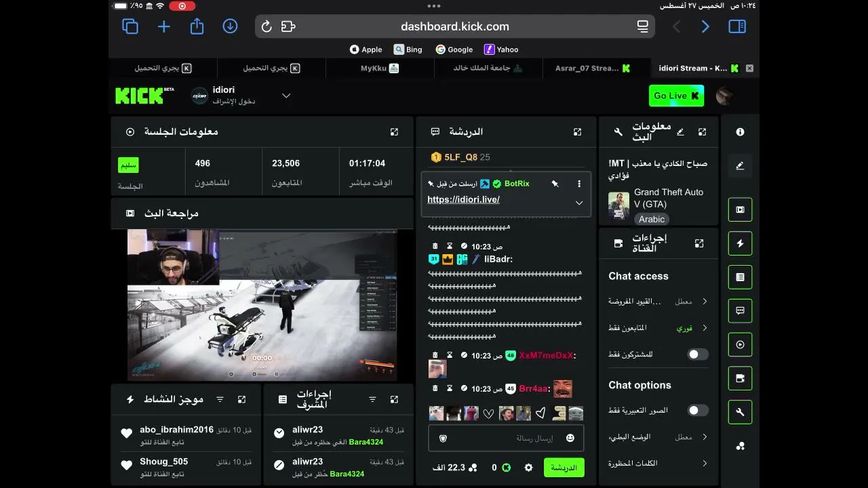Open followers-only chat setting chevron
868x488 pixels.
(x=705, y=328)
